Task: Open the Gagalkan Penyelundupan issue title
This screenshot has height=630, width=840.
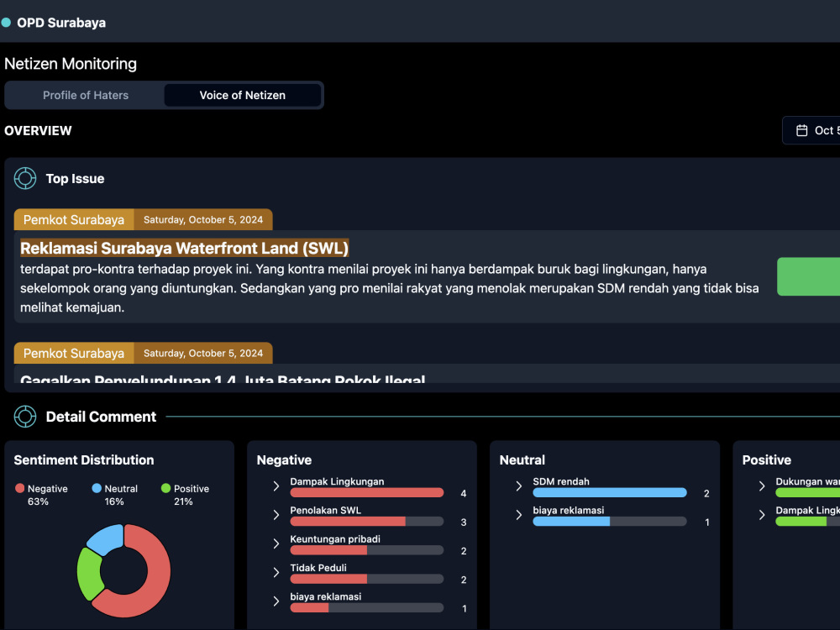Action: [x=223, y=378]
